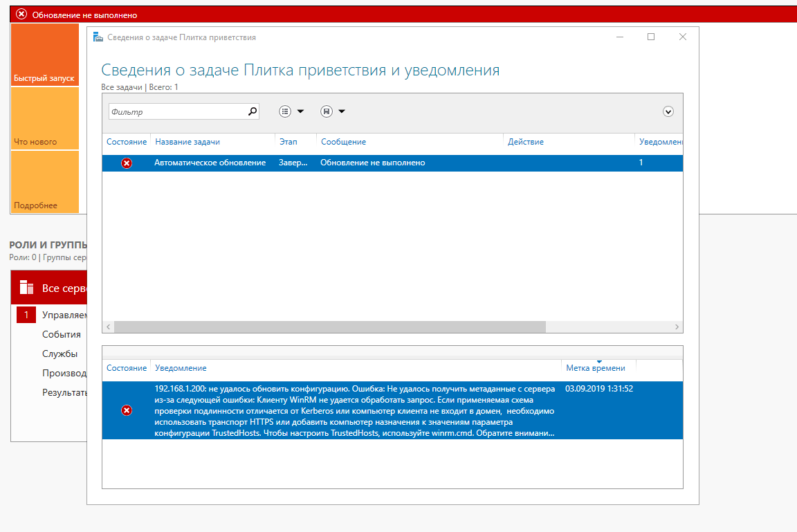Switch to the Что нового tile

click(x=44, y=118)
